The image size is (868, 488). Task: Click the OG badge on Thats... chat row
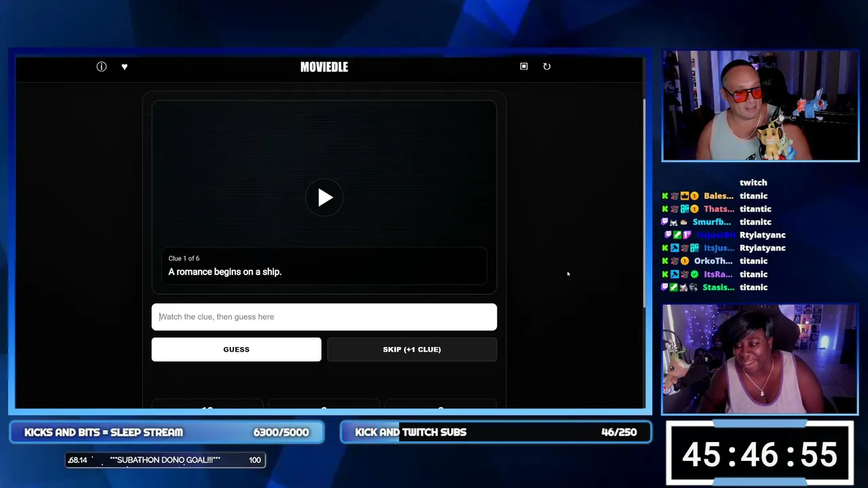point(685,209)
